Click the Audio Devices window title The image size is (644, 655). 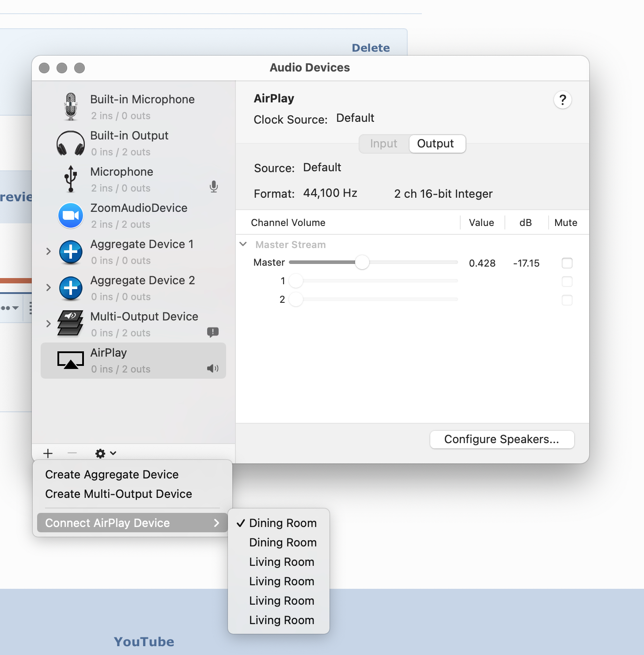[x=310, y=68]
